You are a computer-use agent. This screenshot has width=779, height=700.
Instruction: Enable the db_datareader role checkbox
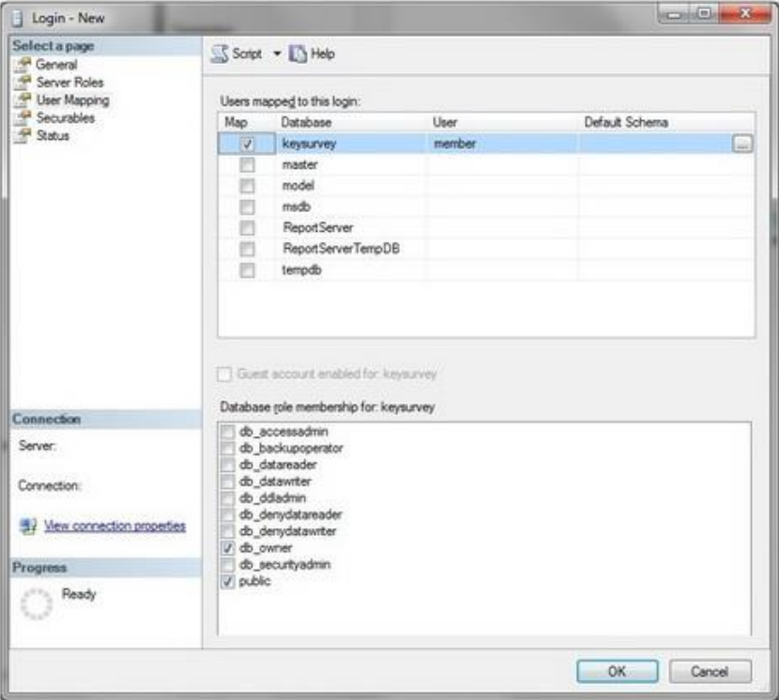coord(226,464)
